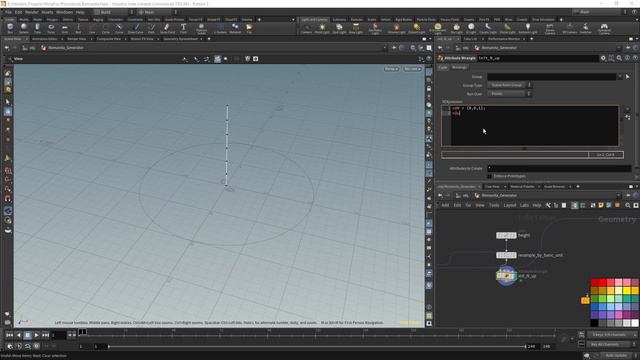Open the Build desktop dropdown
The width and height of the screenshot is (640, 360).
coord(113,12)
